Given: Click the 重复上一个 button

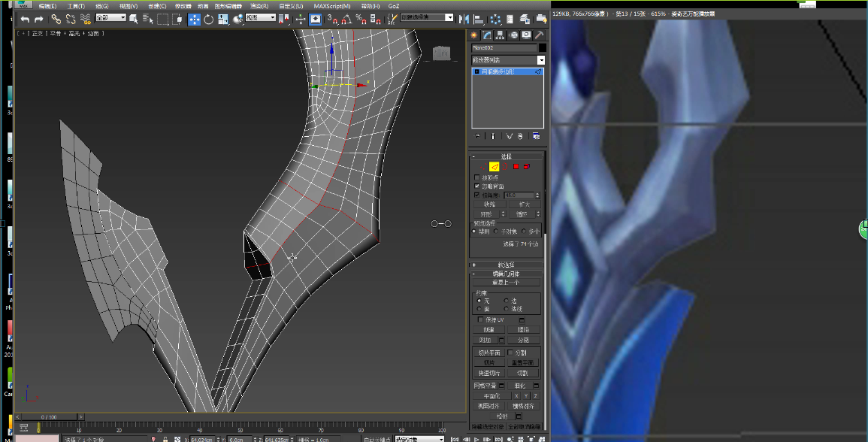Looking at the screenshot, I should point(506,283).
